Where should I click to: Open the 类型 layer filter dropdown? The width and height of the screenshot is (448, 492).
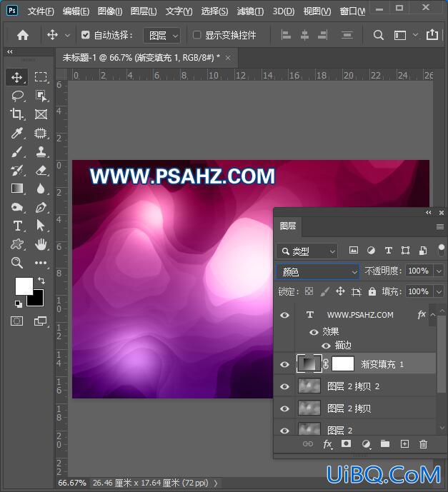[307, 251]
